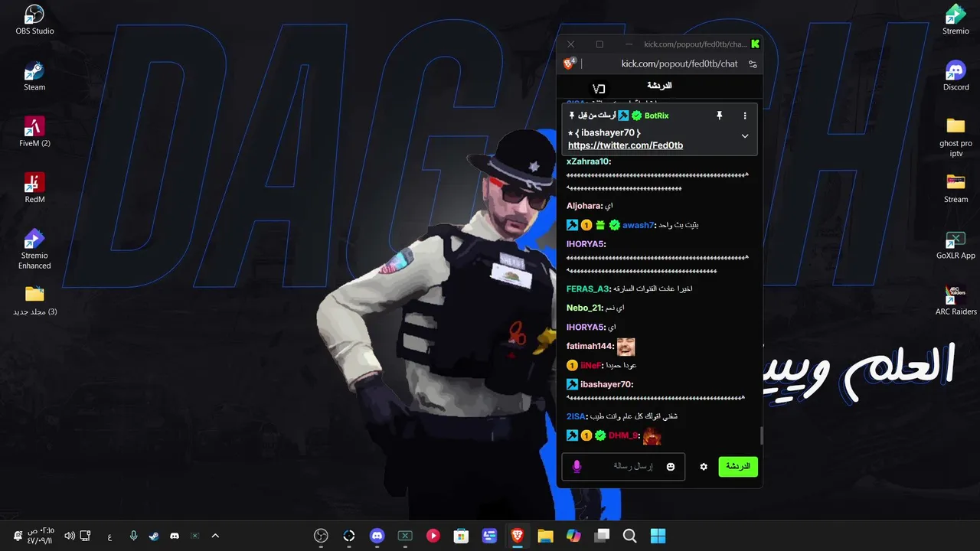This screenshot has height=551, width=980.
Task: Open Microsoft Store from the taskbar
Action: (461, 536)
